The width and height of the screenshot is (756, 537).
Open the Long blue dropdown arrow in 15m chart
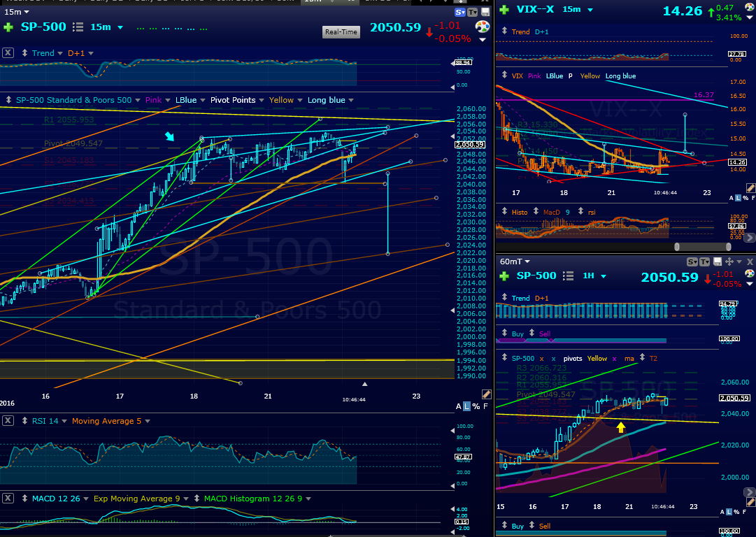click(x=351, y=100)
